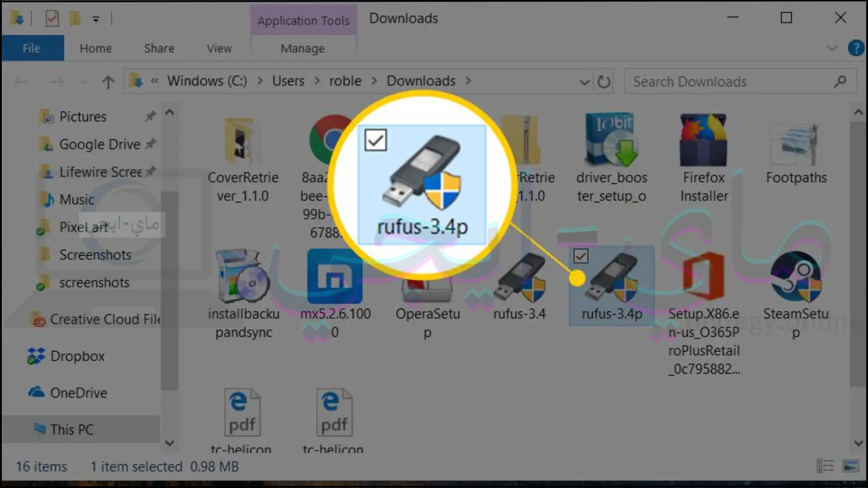
Task: Click file area scrollbar down arrow
Action: [858, 443]
